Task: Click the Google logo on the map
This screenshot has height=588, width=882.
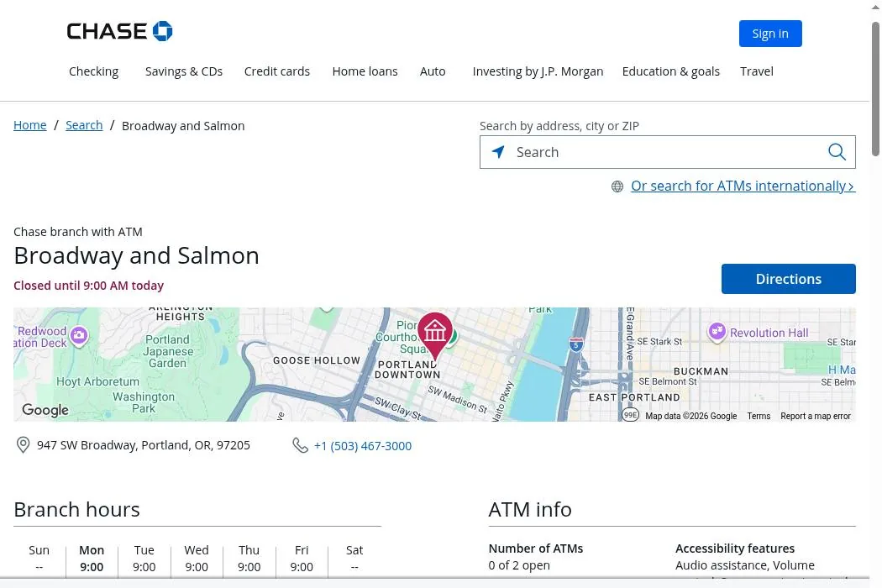Action: coord(45,410)
